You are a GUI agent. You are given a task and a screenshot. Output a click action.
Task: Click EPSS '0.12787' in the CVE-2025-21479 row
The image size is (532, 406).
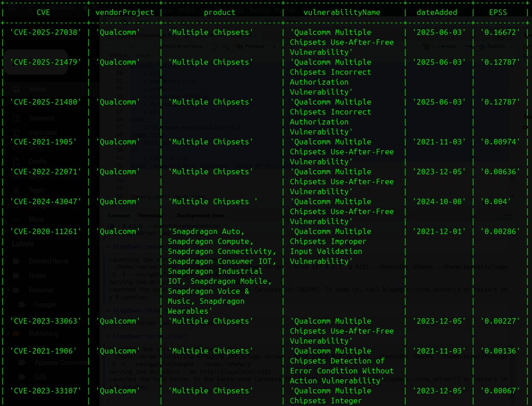coord(500,62)
